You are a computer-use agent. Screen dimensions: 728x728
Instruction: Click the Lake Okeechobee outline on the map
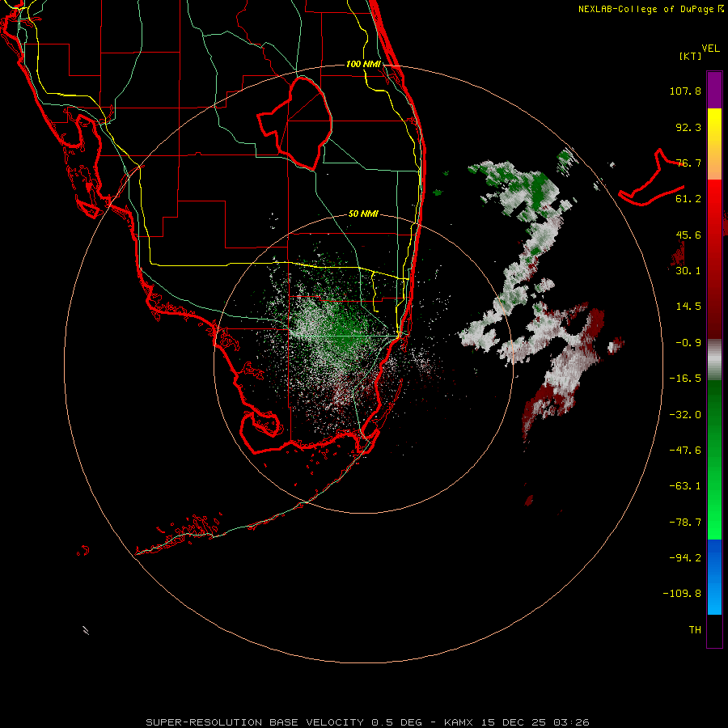(x=294, y=124)
